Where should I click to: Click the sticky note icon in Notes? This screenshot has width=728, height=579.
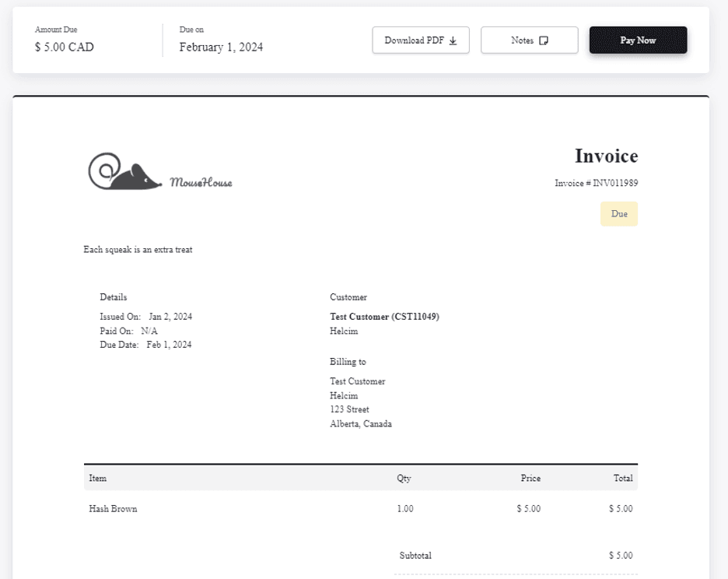click(x=544, y=40)
